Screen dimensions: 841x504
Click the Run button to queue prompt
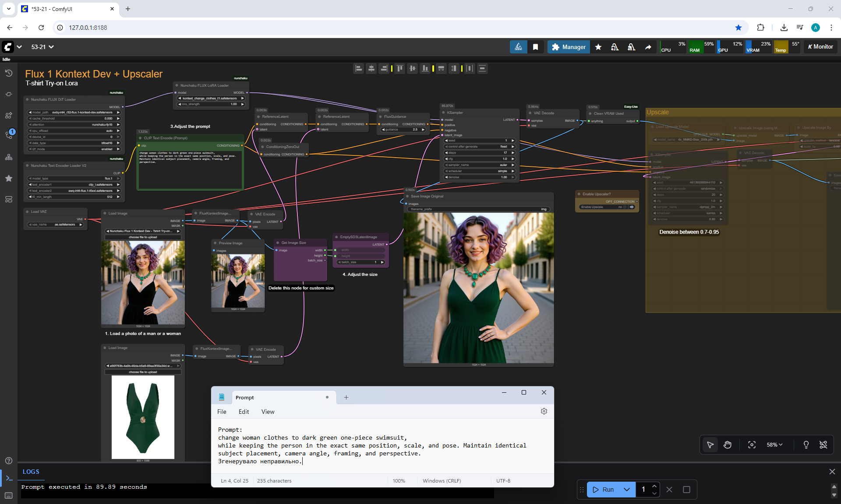(x=603, y=490)
